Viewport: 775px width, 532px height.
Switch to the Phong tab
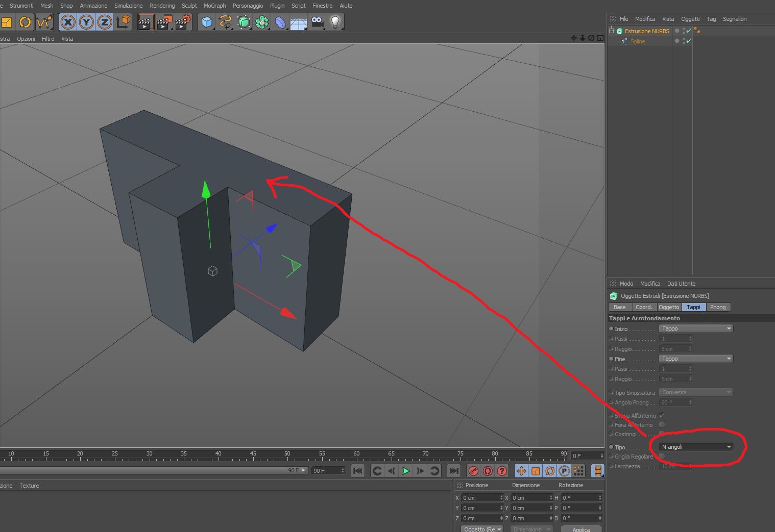[717, 307]
